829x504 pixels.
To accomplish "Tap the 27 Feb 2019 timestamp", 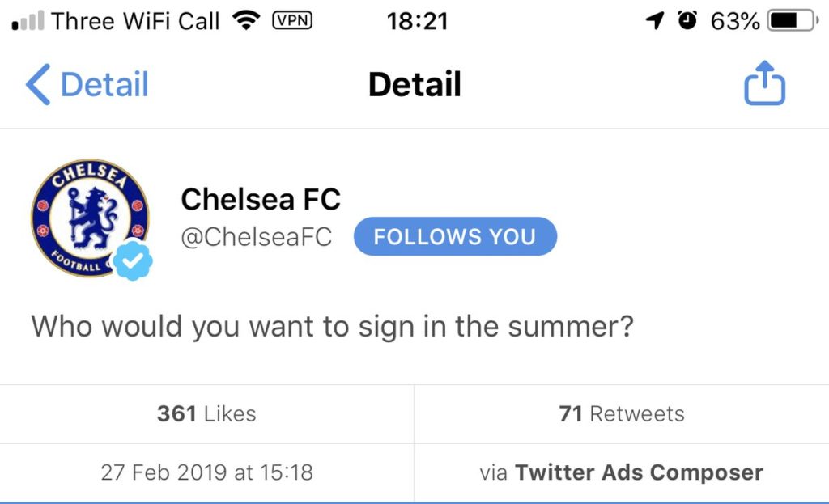I will coord(206,472).
